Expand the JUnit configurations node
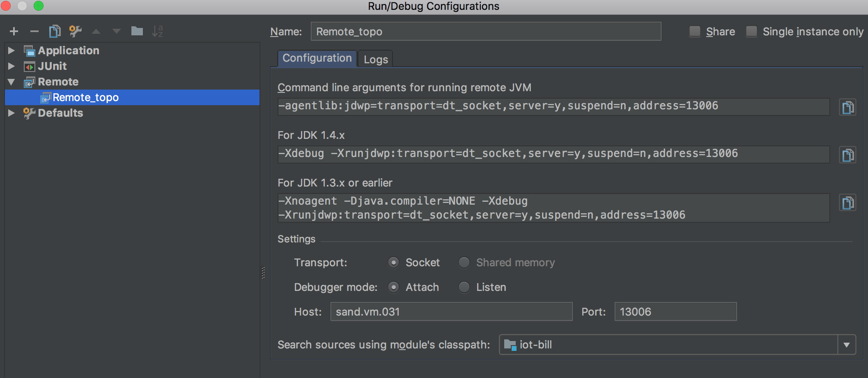 [11, 66]
